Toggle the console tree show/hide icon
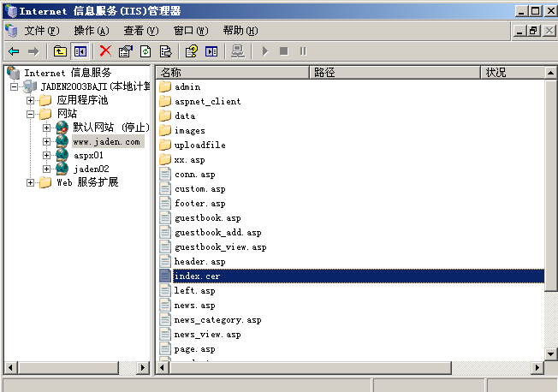Image resolution: width=558 pixels, height=392 pixels. click(x=80, y=51)
